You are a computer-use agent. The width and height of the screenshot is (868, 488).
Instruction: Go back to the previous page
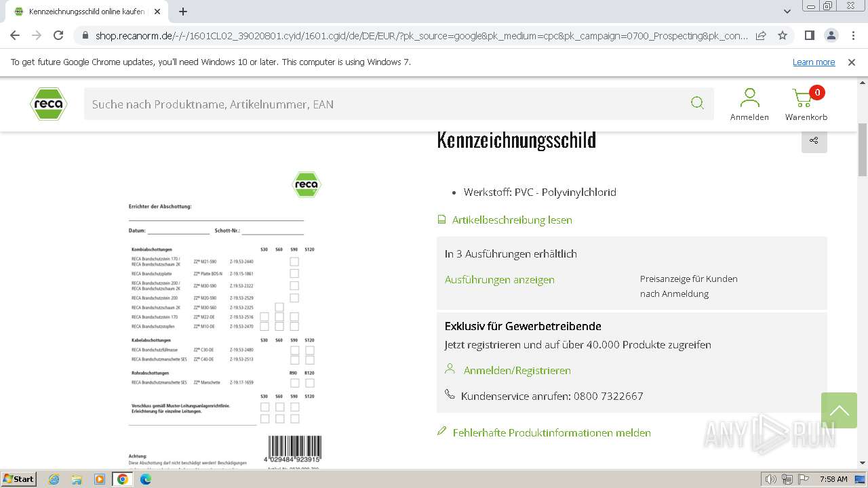[15, 35]
